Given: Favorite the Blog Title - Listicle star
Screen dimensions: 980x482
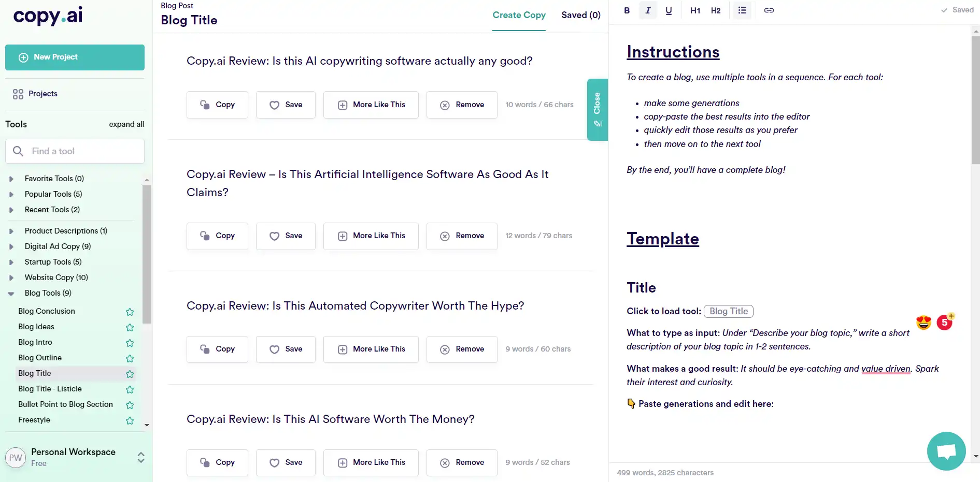Looking at the screenshot, I should (130, 389).
